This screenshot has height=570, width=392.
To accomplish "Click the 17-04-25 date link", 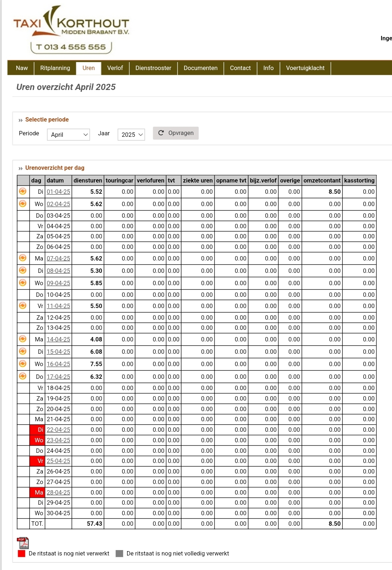I will pyautogui.click(x=58, y=377).
